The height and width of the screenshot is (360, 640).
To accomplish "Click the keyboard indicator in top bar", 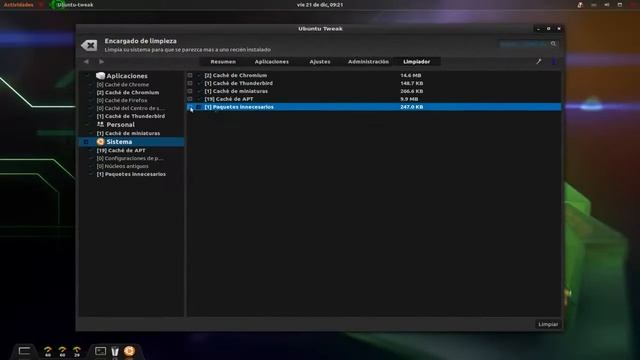I will [593, 5].
